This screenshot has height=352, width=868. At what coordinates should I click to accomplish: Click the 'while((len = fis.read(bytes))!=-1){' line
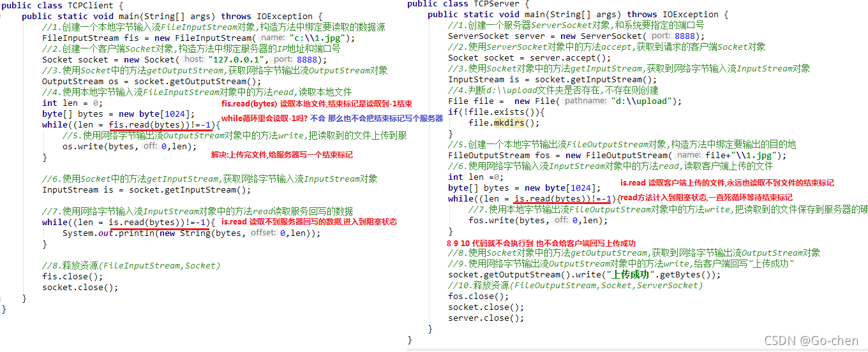point(131,124)
